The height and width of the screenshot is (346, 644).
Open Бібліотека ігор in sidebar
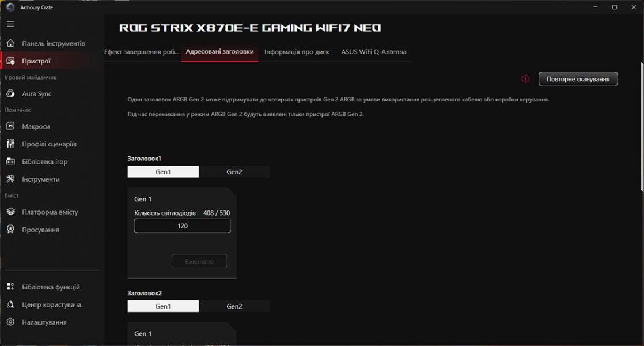point(45,162)
